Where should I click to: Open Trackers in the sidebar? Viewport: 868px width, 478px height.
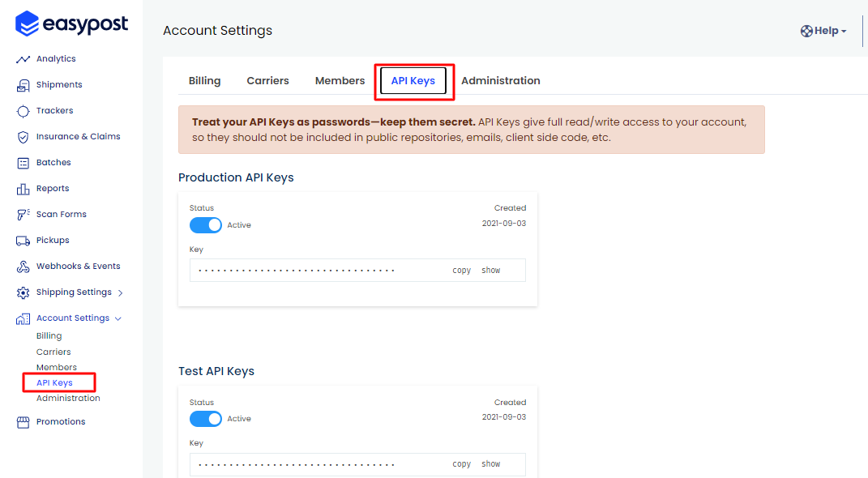55,111
